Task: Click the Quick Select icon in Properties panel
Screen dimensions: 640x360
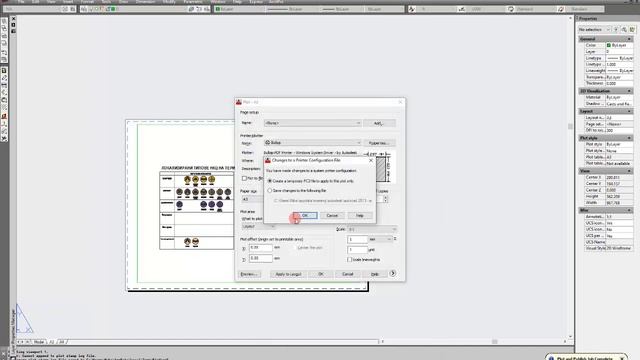Action: click(632, 29)
